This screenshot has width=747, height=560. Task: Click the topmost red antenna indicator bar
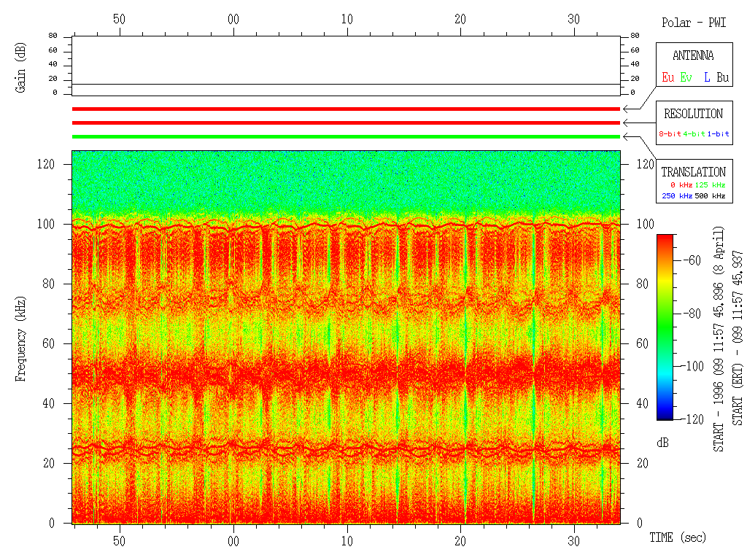(346, 109)
